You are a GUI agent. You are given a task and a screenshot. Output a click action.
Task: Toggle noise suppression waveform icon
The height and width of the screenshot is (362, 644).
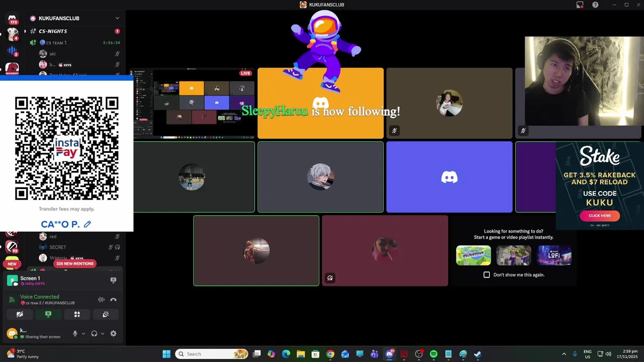(101, 300)
